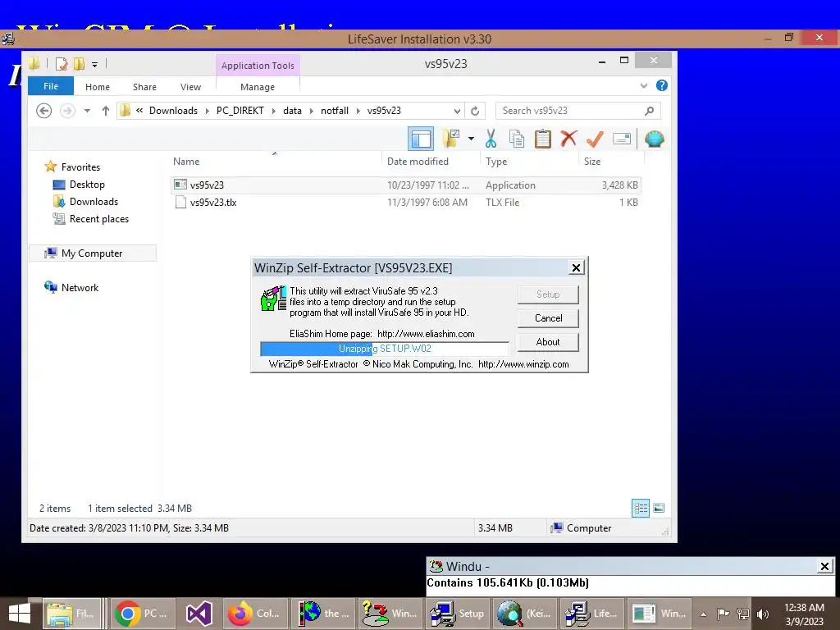Select My Computer in navigation pane
840x630 pixels.
(92, 253)
